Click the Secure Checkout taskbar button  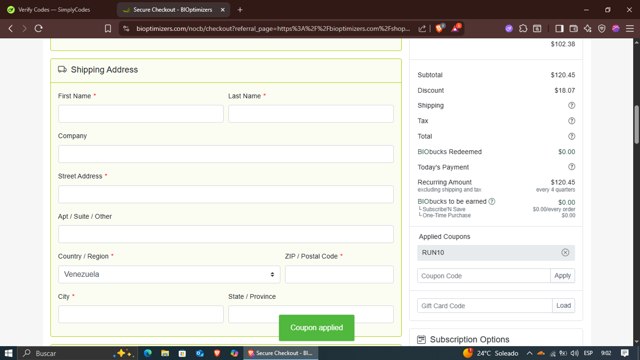point(281,353)
